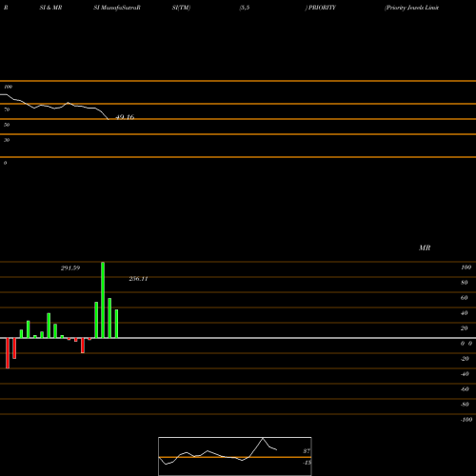Click the end of the RSI line

pos(109,119)
